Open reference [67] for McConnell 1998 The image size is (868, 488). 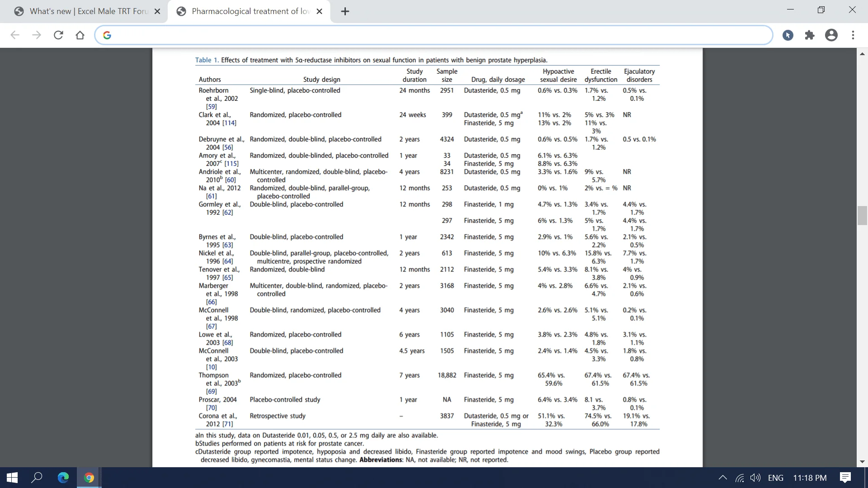pyautogui.click(x=211, y=326)
